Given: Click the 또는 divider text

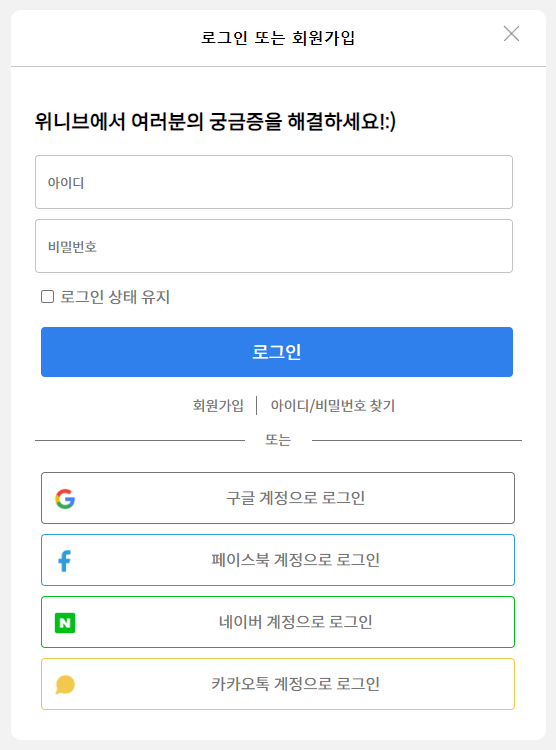Looking at the screenshot, I should [x=278, y=440].
